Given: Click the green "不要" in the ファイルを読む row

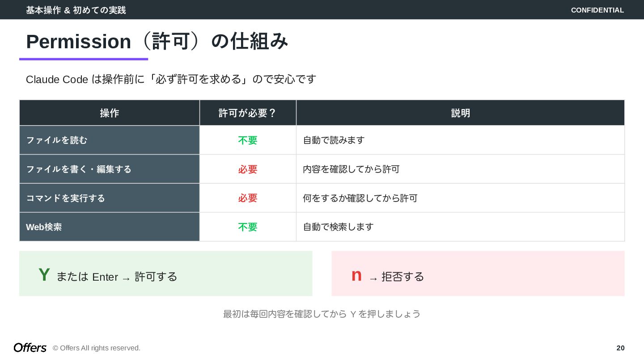Looking at the screenshot, I should click(248, 140).
